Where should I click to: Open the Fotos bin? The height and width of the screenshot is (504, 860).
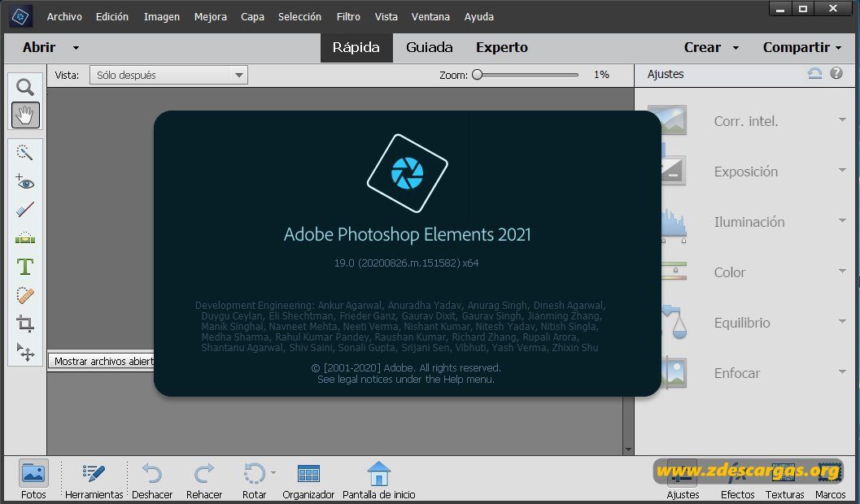pos(33,480)
